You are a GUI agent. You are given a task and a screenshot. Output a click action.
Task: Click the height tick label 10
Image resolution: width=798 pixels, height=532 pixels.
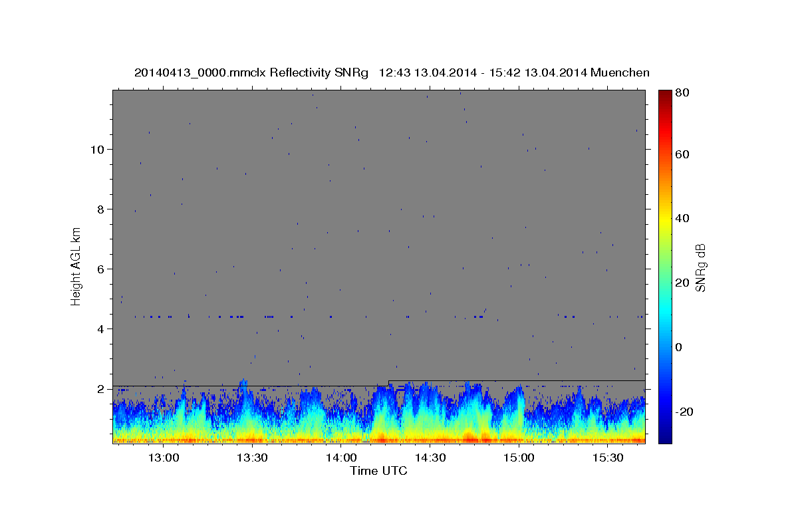pyautogui.click(x=96, y=150)
